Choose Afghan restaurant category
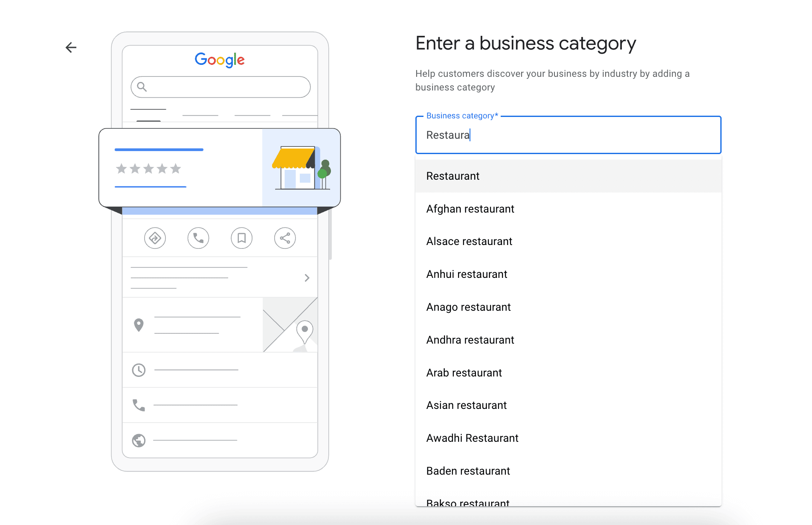The height and width of the screenshot is (525, 812). click(x=470, y=209)
